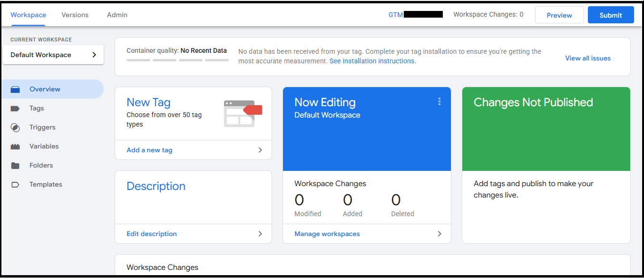Click the Preview button
644x278 pixels.
point(559,15)
